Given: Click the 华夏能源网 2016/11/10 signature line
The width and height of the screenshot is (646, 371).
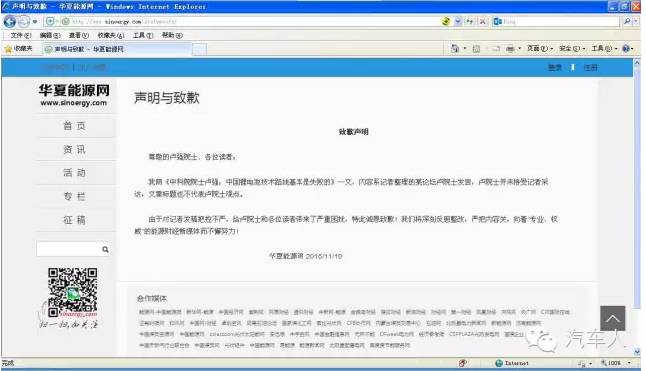Looking at the screenshot, I should click(x=305, y=256).
